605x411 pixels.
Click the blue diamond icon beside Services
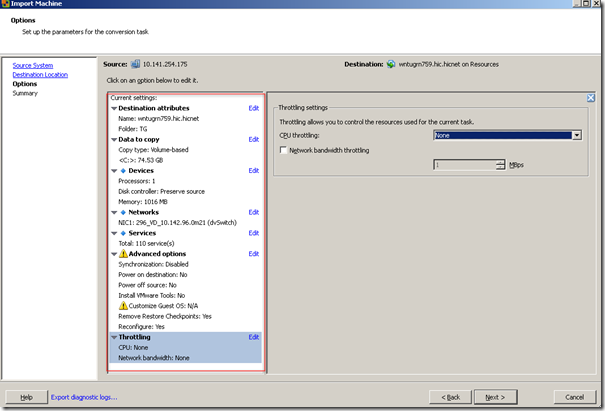[x=123, y=233]
